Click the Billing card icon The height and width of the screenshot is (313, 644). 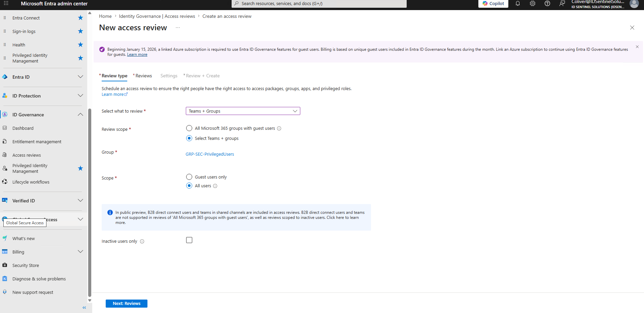5,252
